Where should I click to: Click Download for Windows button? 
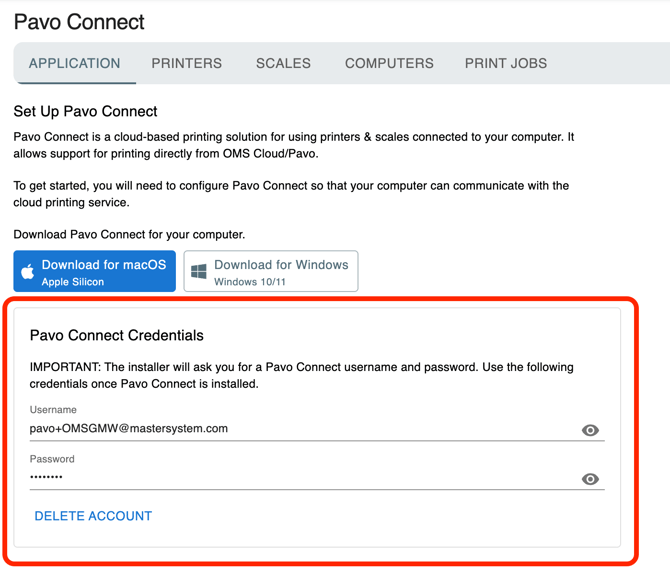coord(271,271)
